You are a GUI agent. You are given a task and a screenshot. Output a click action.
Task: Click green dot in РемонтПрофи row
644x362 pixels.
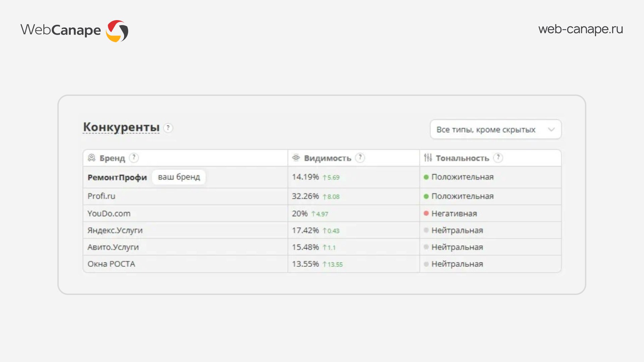426,177
